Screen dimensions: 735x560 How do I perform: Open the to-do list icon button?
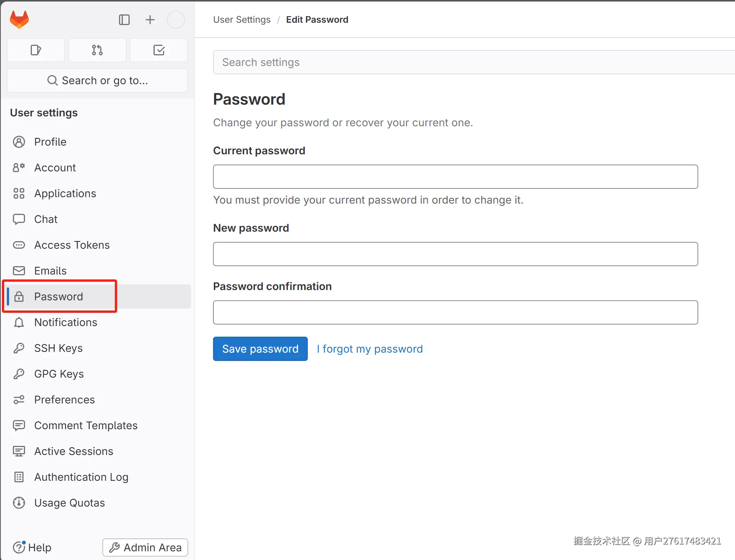pyautogui.click(x=159, y=50)
